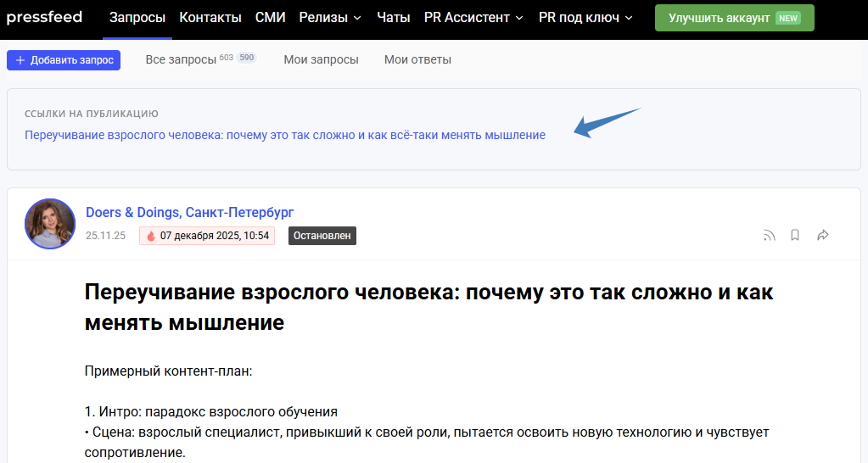The height and width of the screenshot is (463, 868).
Task: Expand the PR под ключ menu
Action: point(585,18)
